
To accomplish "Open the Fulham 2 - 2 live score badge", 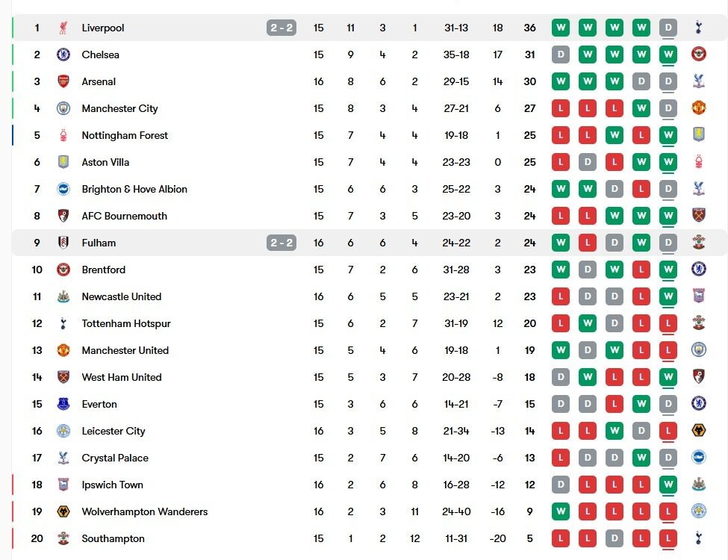I will [x=281, y=243].
